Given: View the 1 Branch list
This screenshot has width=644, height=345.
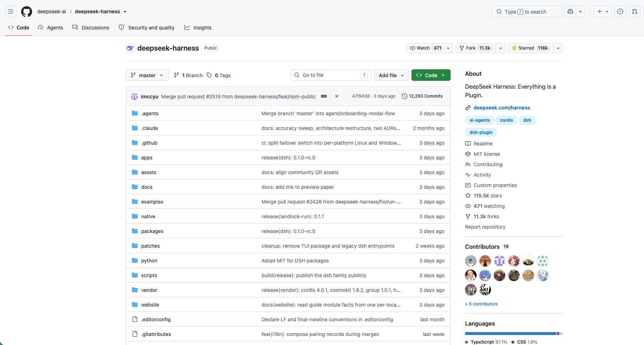Looking at the screenshot, I should [188, 75].
